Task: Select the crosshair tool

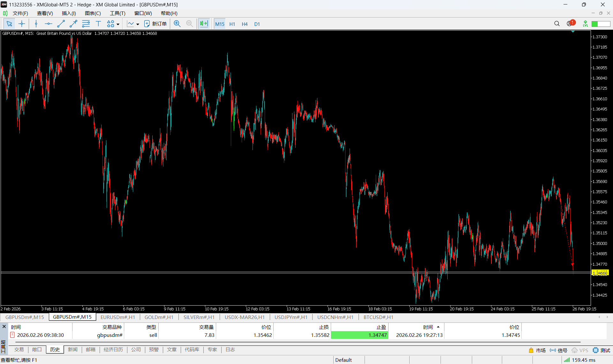Action: coord(22,24)
